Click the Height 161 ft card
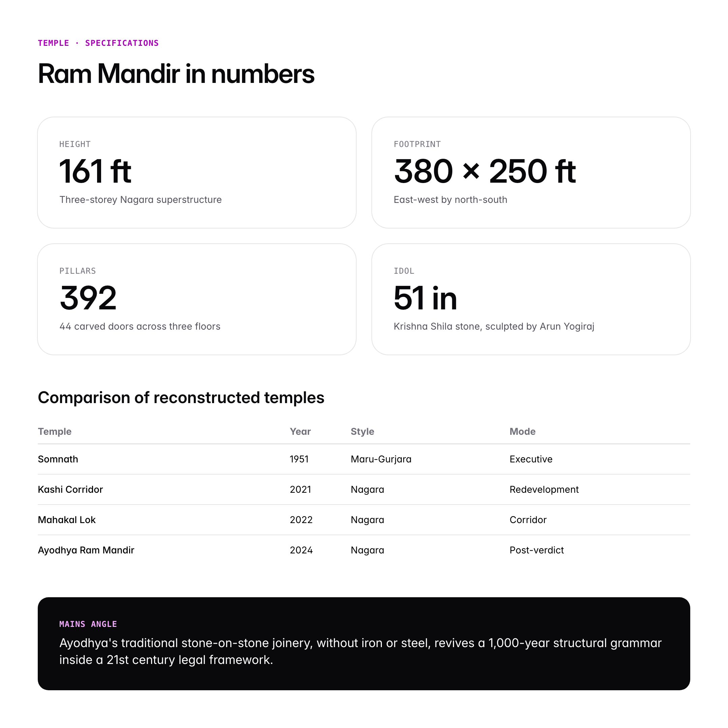Image resolution: width=728 pixels, height=728 pixels. [x=197, y=172]
